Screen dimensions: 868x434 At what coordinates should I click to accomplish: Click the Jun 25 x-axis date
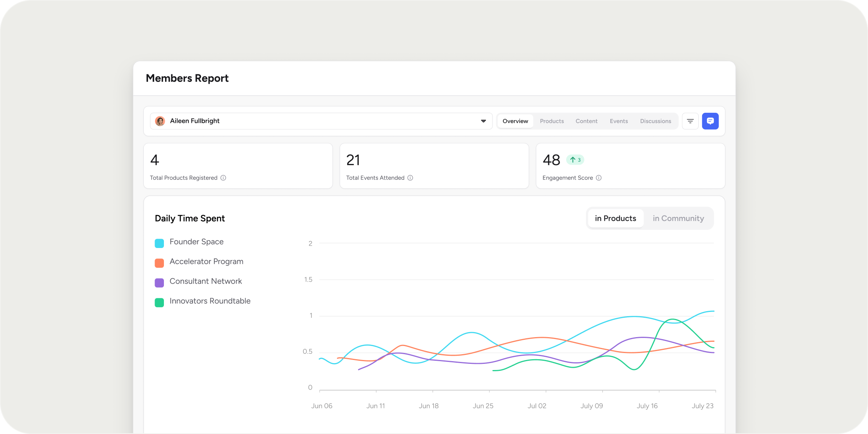pos(483,406)
